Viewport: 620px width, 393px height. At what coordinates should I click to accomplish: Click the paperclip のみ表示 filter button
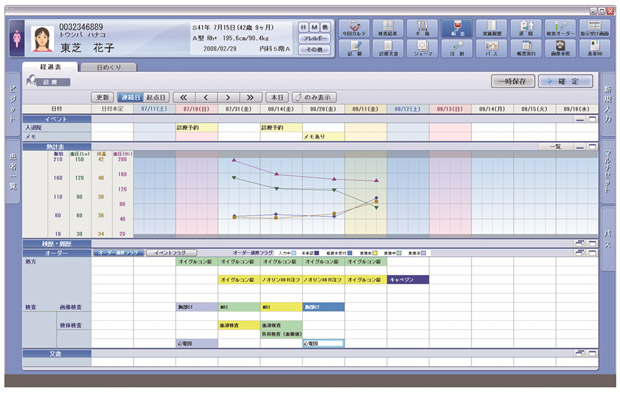314,97
